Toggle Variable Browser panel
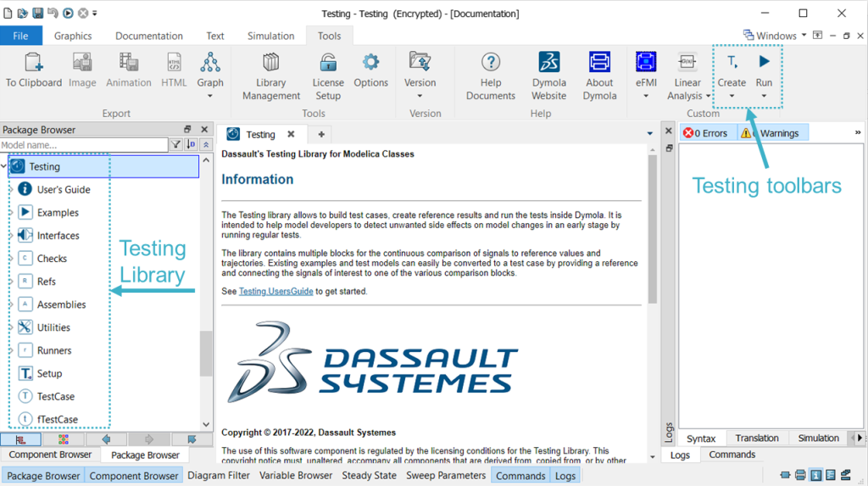This screenshot has height=486, width=868. click(x=296, y=476)
